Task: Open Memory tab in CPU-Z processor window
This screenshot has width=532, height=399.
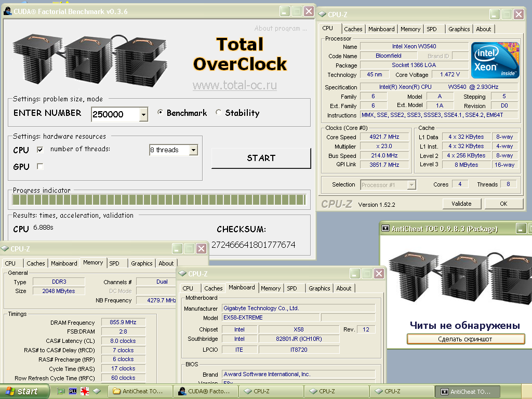Action: (x=410, y=29)
